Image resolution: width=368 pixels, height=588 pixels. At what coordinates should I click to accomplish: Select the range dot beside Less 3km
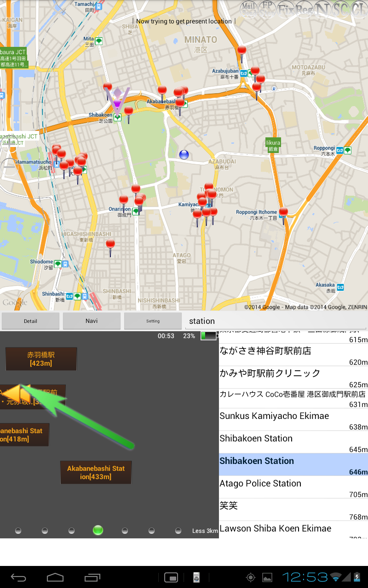[x=178, y=531]
